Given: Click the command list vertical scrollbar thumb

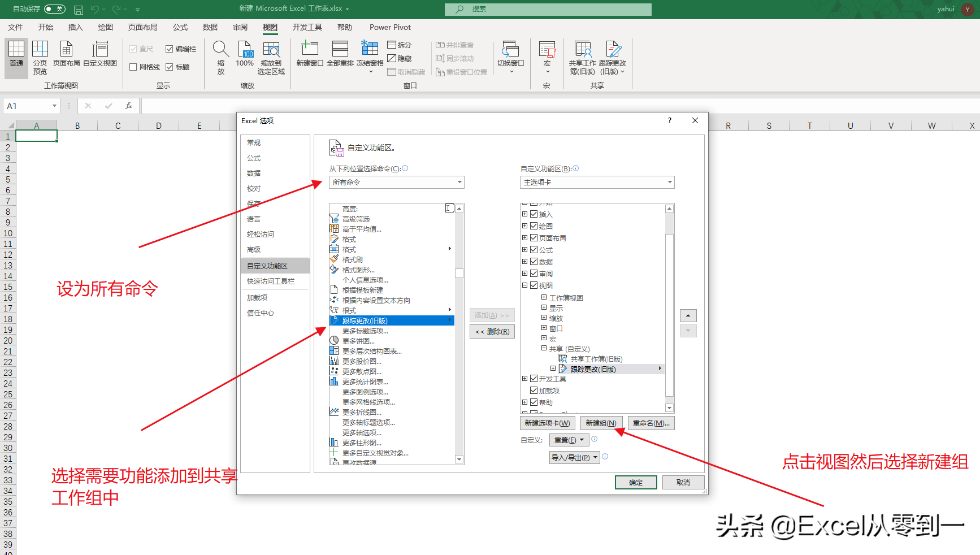Looking at the screenshot, I should [x=459, y=273].
